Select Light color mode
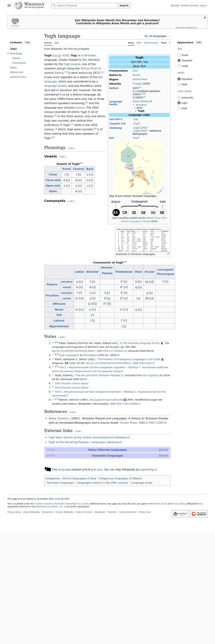The image size is (215, 644). point(179,103)
